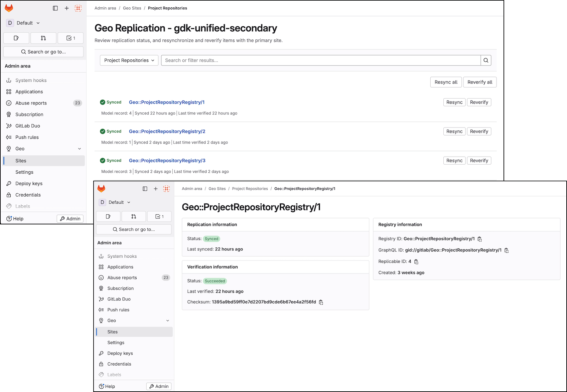Click the Resync all button
Viewport: 567px width, 392px height.
pyautogui.click(x=446, y=82)
